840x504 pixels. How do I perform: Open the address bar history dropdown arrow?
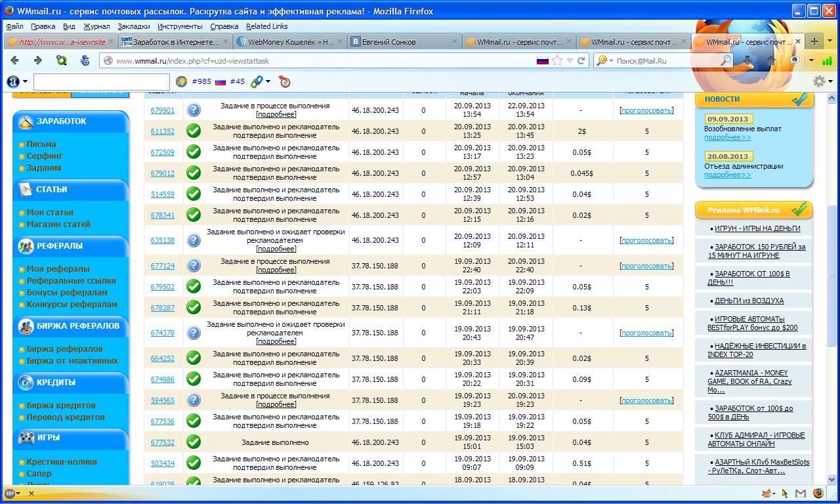click(x=570, y=60)
